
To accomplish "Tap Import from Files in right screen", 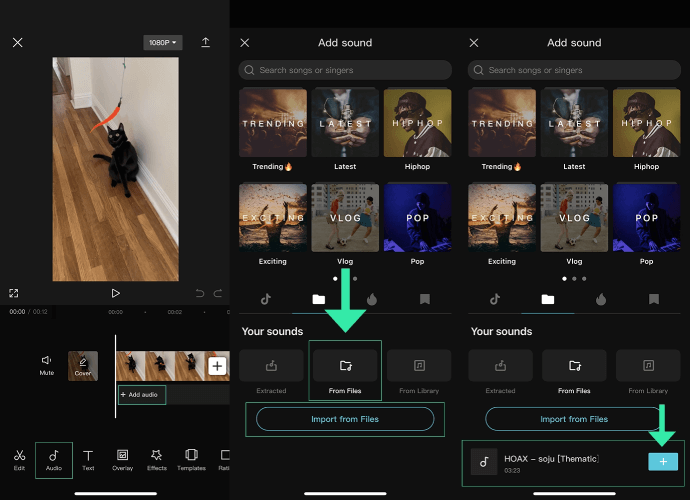I will 574,419.
